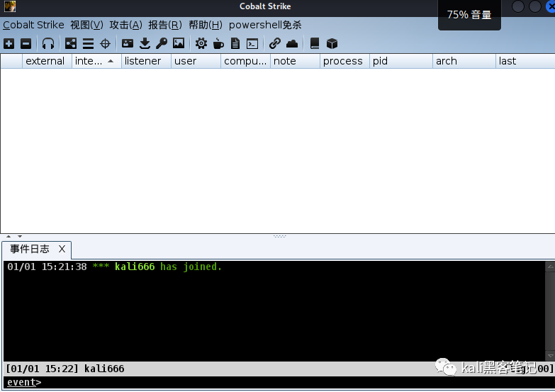The width and height of the screenshot is (555, 392).
Task: Click the 'kali666 has joined' log line
Action: (114, 267)
